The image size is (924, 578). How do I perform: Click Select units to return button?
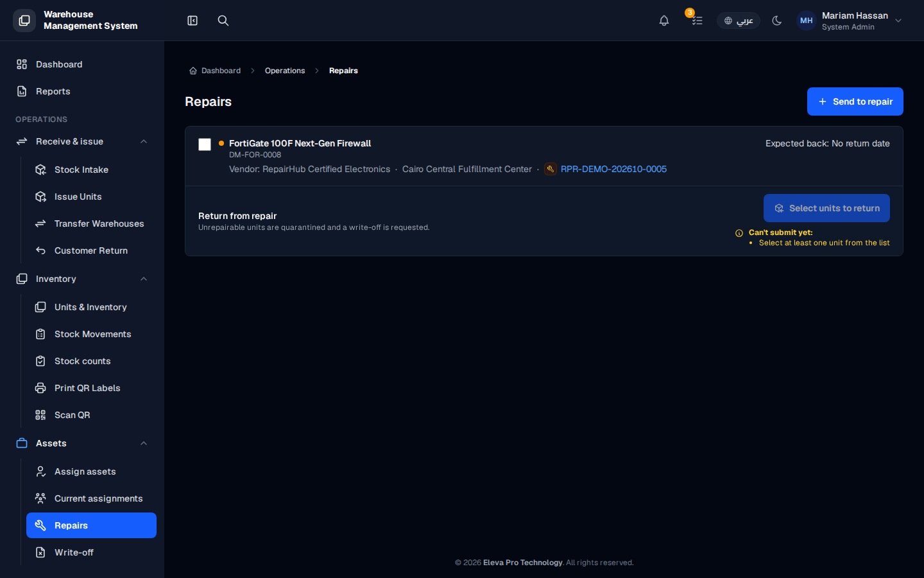point(826,208)
